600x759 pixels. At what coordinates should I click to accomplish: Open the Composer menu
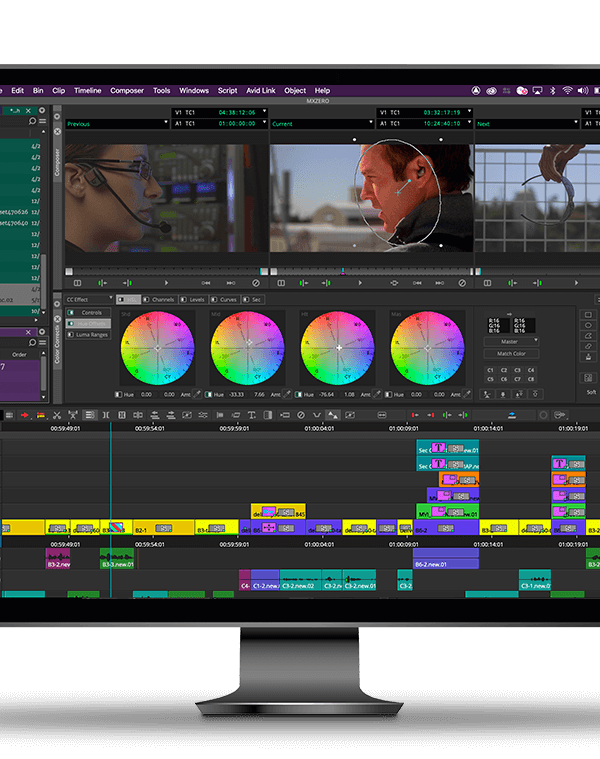tap(127, 91)
